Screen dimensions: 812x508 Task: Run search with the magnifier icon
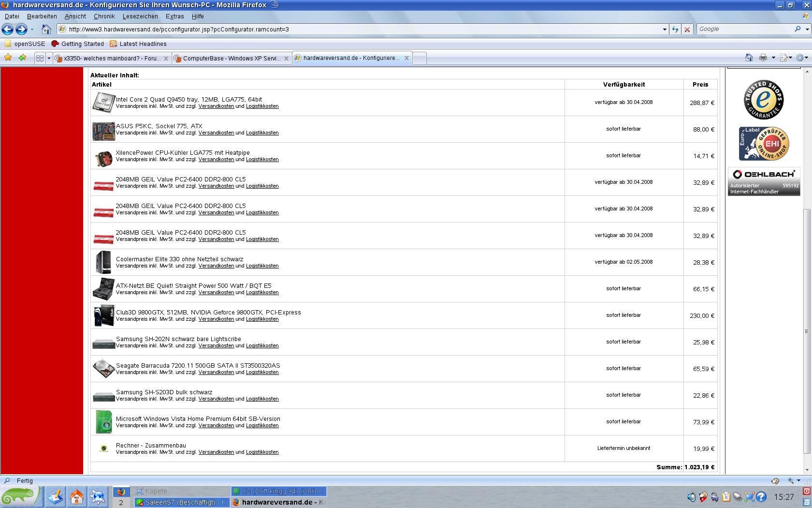[x=797, y=29]
